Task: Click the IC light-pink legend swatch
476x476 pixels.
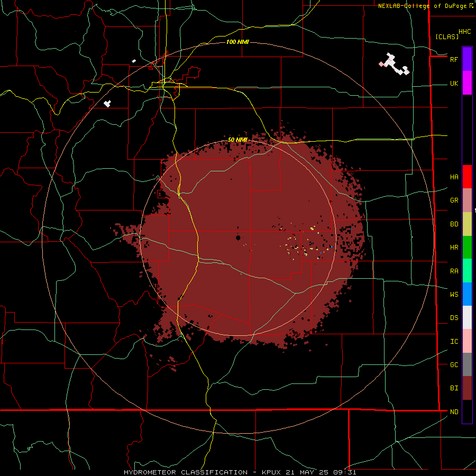Action: click(467, 341)
